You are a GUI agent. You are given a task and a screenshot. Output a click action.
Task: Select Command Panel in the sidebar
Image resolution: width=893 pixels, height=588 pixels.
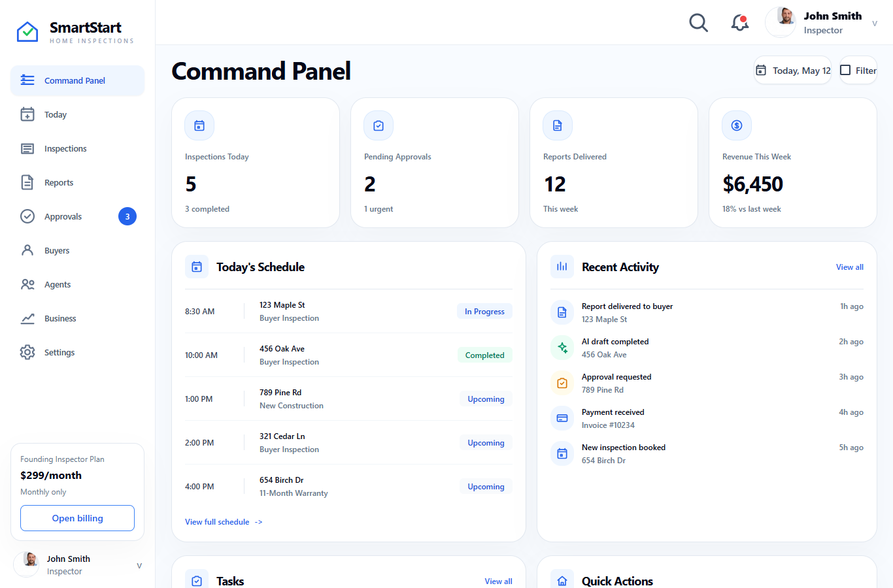pos(77,80)
